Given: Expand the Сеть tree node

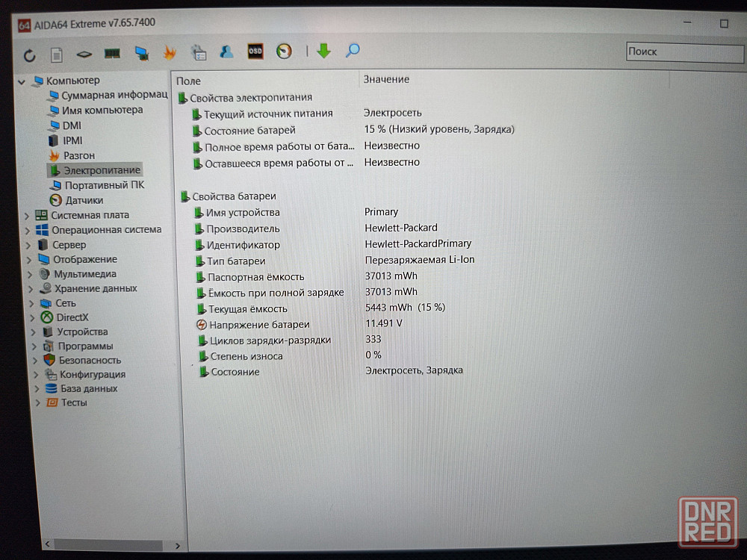Looking at the screenshot, I should (31, 303).
